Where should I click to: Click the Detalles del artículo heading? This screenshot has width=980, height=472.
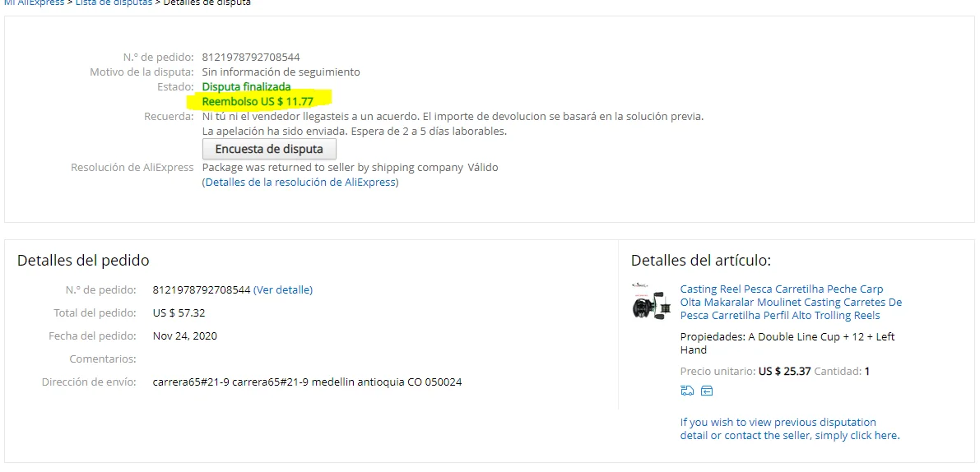[x=700, y=261]
